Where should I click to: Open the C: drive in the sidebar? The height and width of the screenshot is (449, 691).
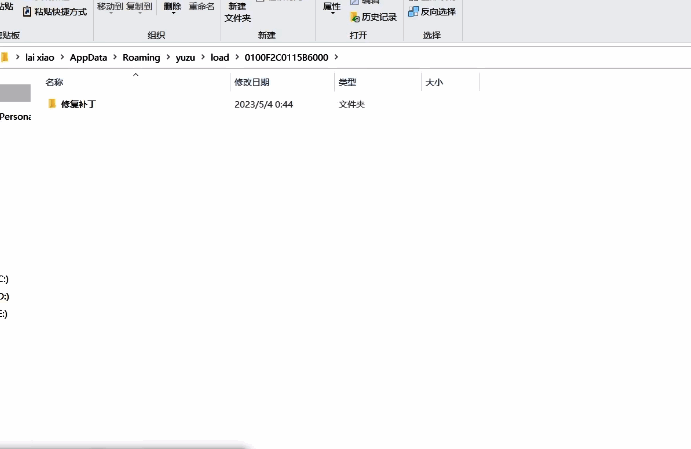click(x=4, y=279)
